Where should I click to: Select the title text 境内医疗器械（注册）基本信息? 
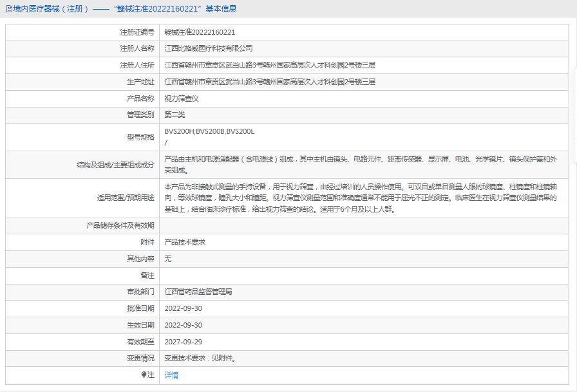[x=125, y=9]
